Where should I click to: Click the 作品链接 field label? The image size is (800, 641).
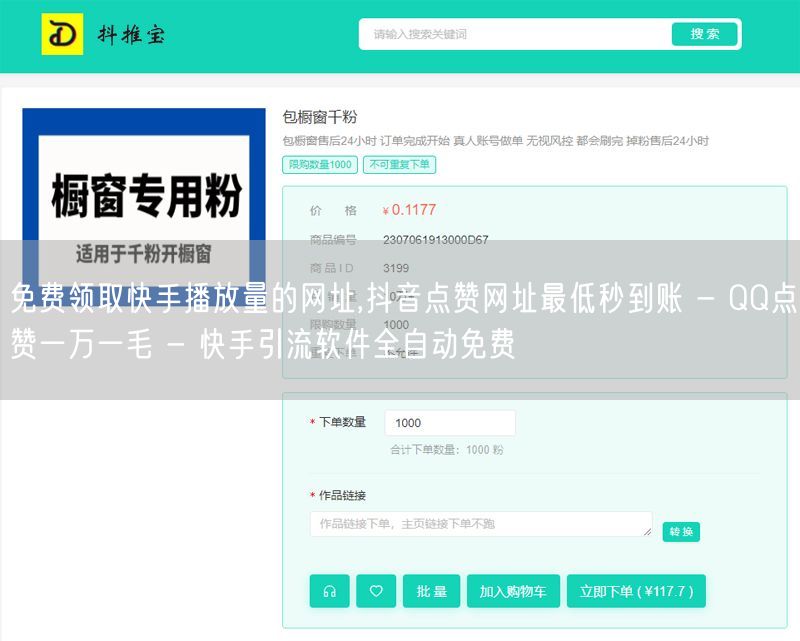[x=342, y=495]
